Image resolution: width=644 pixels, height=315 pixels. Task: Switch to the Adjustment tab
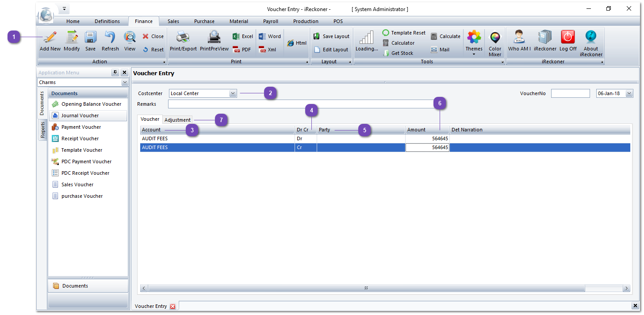pyautogui.click(x=177, y=120)
